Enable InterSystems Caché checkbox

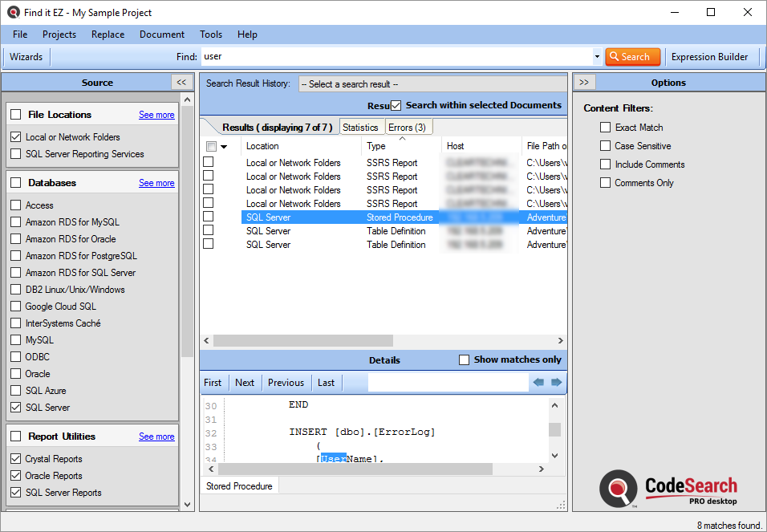[16, 323]
